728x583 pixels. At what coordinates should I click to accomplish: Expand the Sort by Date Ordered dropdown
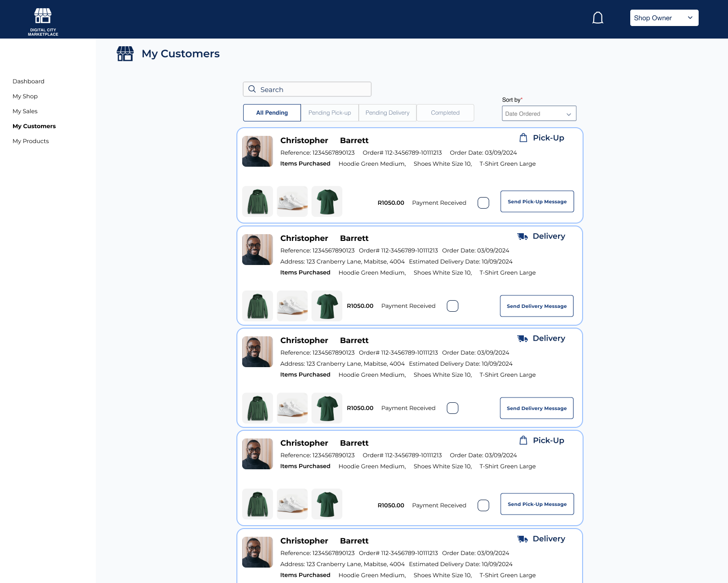(x=539, y=114)
